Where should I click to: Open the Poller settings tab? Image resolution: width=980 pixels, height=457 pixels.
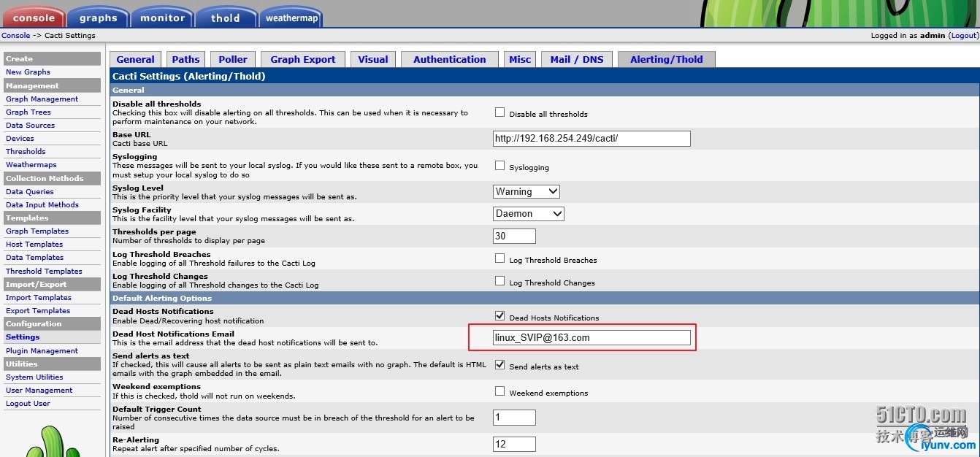(233, 60)
